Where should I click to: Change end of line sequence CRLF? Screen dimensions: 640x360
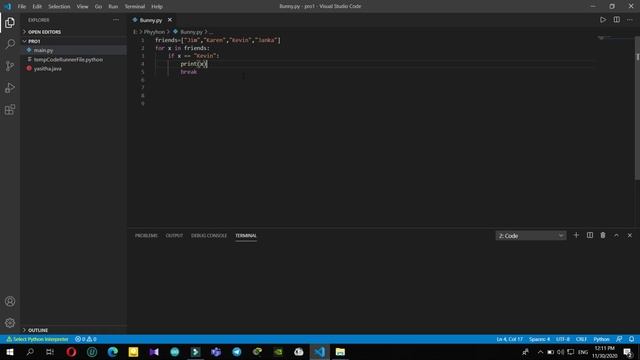(581, 339)
